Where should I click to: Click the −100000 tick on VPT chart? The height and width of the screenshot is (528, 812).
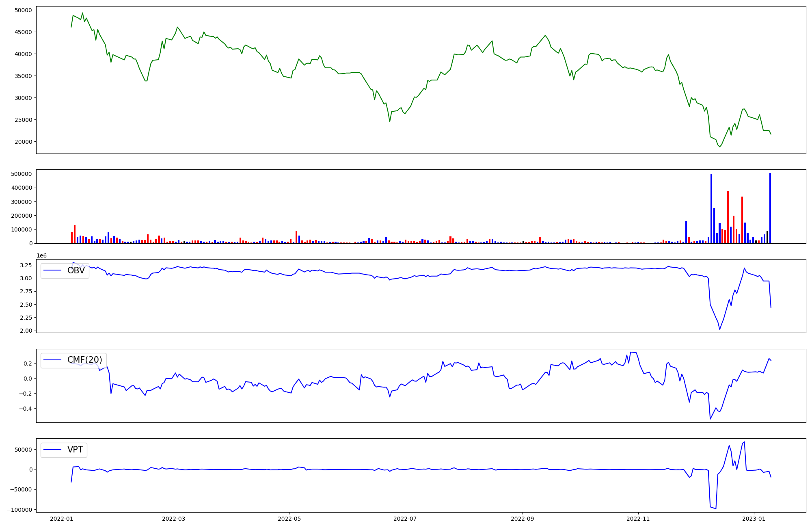pos(19,510)
